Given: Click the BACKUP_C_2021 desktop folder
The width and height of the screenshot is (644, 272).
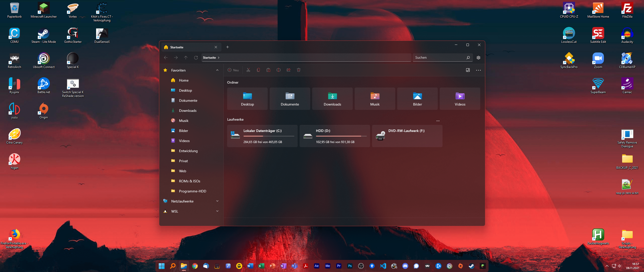Looking at the screenshot, I should (627, 161).
